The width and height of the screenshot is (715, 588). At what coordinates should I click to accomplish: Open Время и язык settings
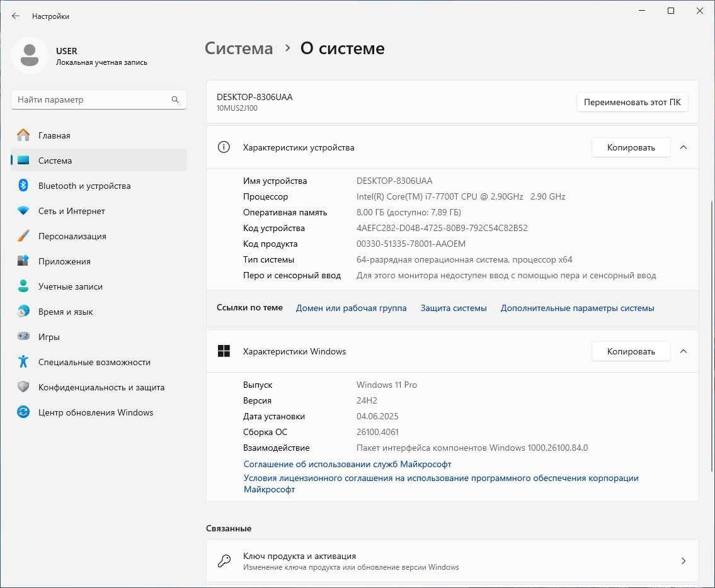tap(99, 312)
